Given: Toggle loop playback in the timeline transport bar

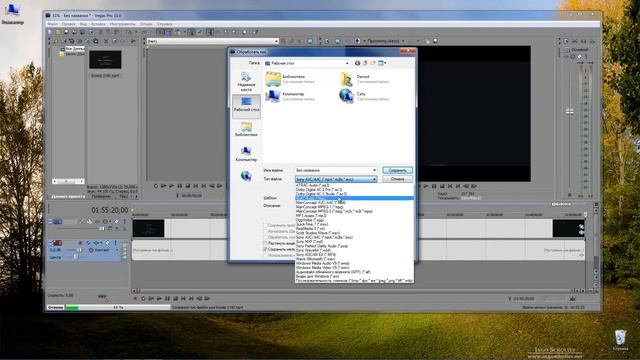Looking at the screenshot, I should click(143, 298).
